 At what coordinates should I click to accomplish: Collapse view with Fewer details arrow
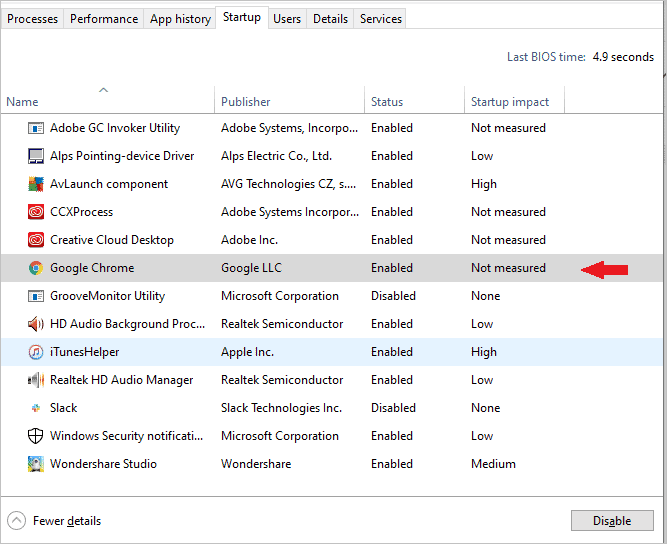coord(17,521)
